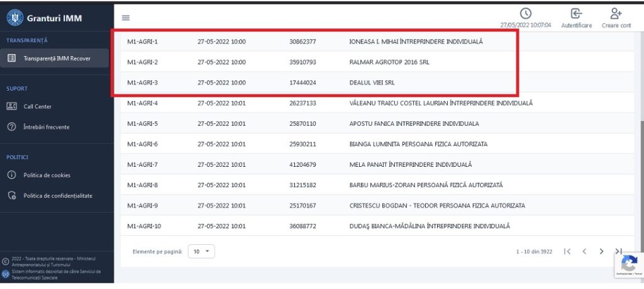Click the Autentificare login icon
The image size is (644, 289).
pos(576,14)
